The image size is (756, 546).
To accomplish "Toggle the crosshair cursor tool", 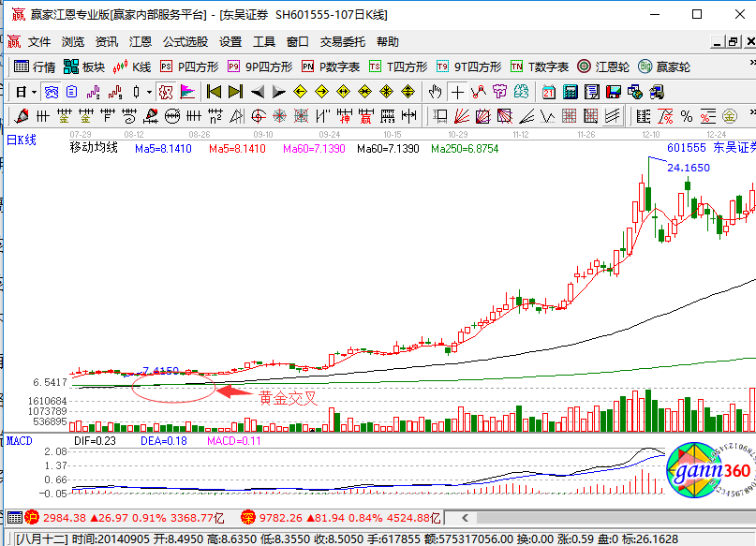I will click(457, 92).
